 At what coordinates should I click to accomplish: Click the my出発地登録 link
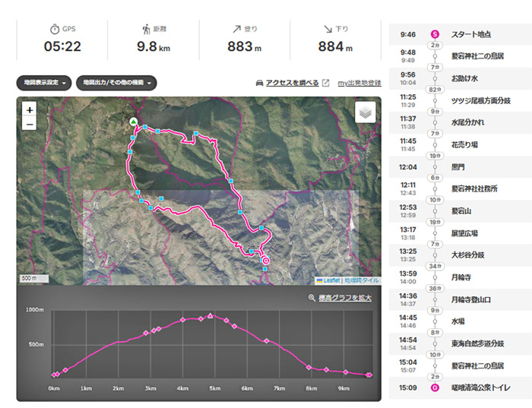point(359,83)
